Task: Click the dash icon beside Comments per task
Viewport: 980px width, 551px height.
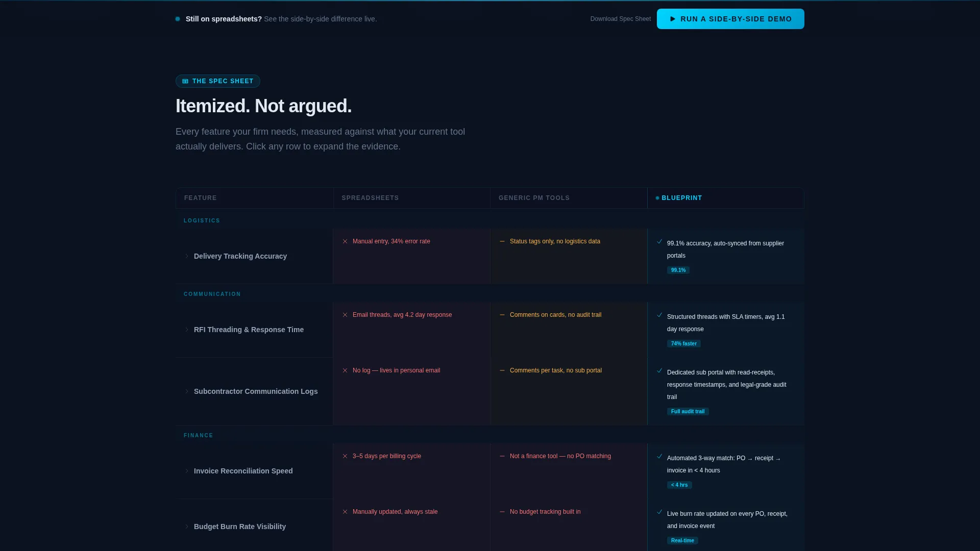Action: coord(502,370)
